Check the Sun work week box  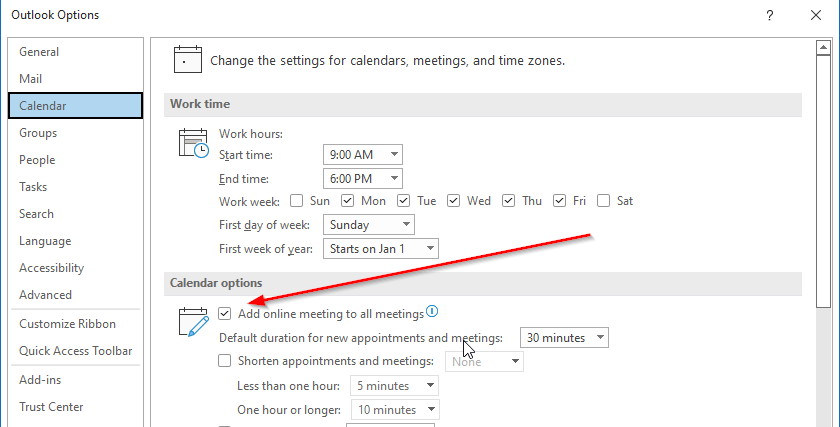tap(296, 201)
